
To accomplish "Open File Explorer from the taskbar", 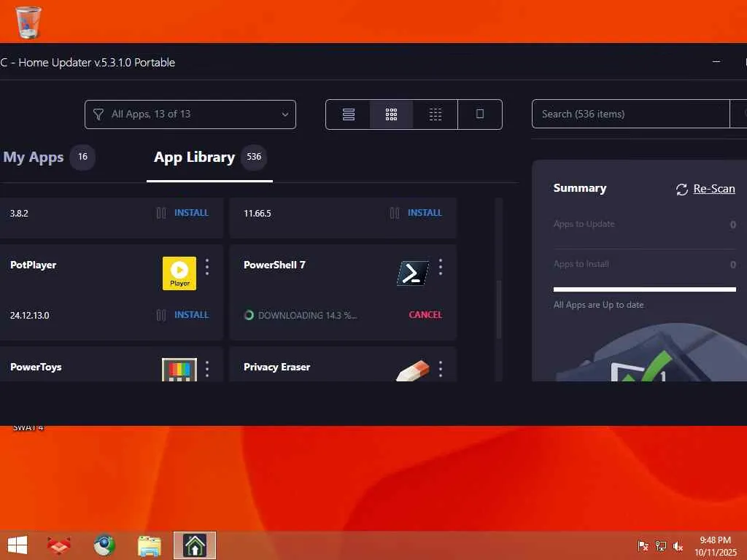I will 149,545.
